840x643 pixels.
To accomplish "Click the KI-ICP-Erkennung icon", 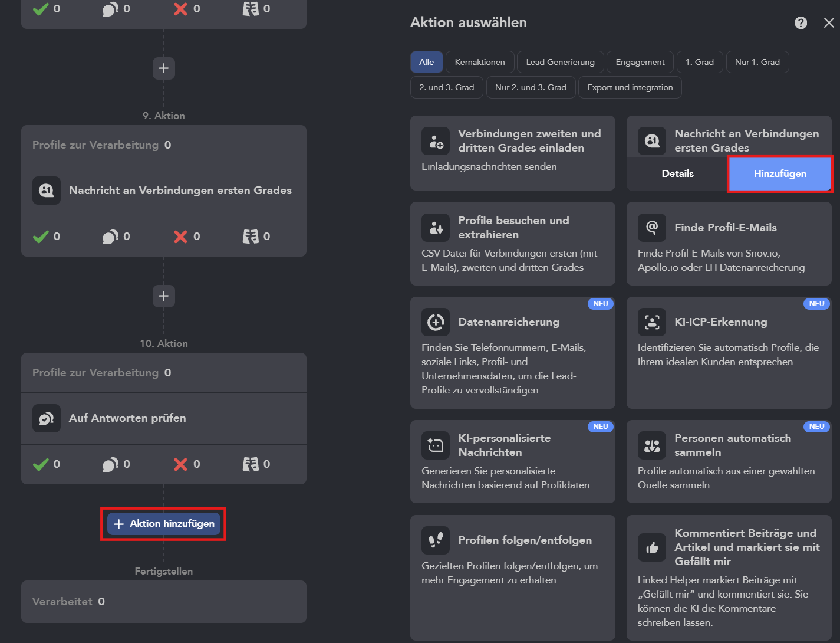I will pyautogui.click(x=652, y=322).
